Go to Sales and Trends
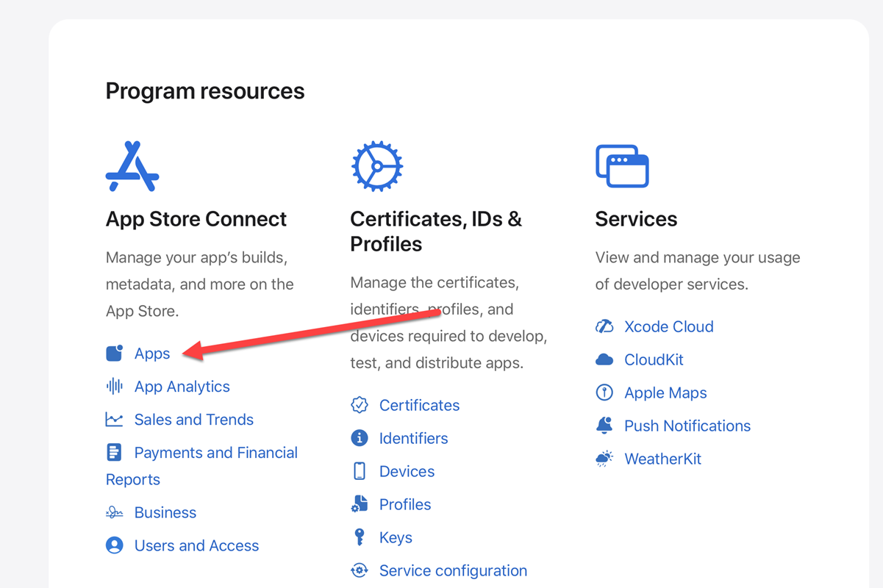 [194, 420]
